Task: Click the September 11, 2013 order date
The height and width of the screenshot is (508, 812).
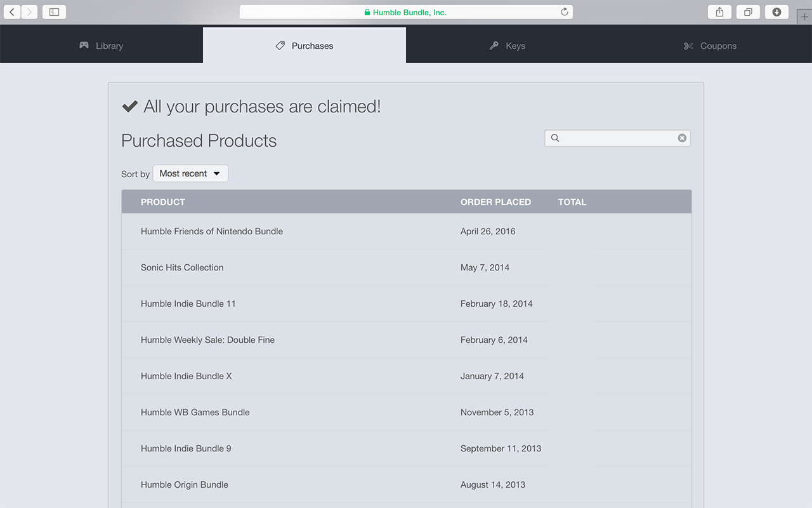Action: [x=501, y=448]
